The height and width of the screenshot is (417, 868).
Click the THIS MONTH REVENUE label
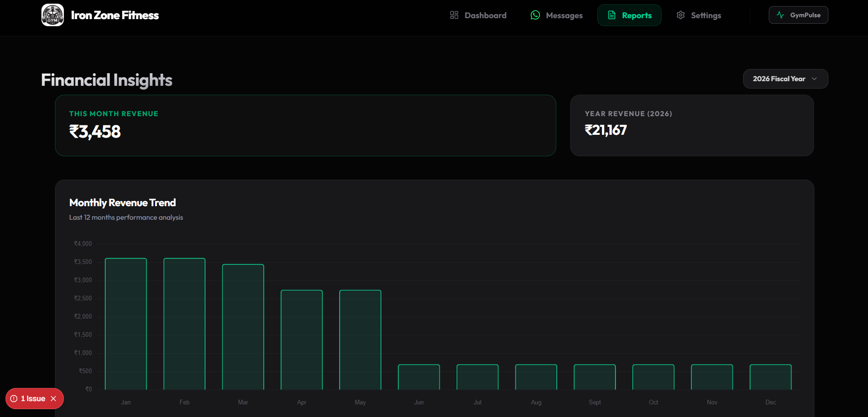114,114
